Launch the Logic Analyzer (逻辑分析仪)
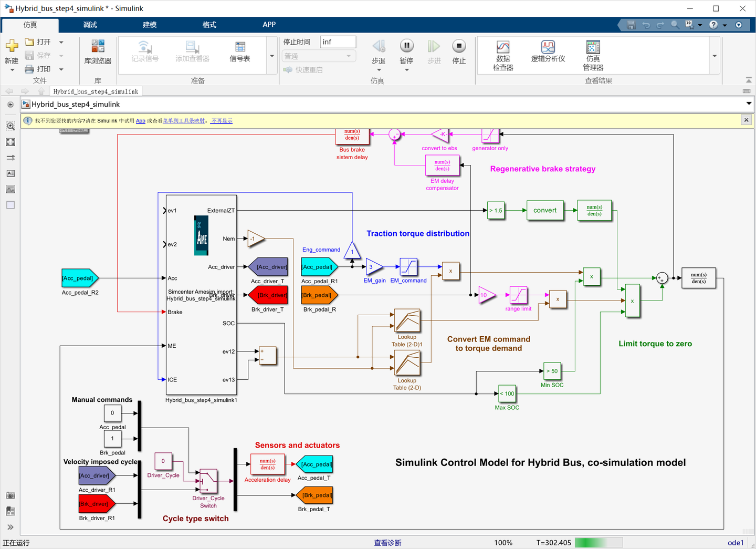The image size is (756, 549). (548, 52)
